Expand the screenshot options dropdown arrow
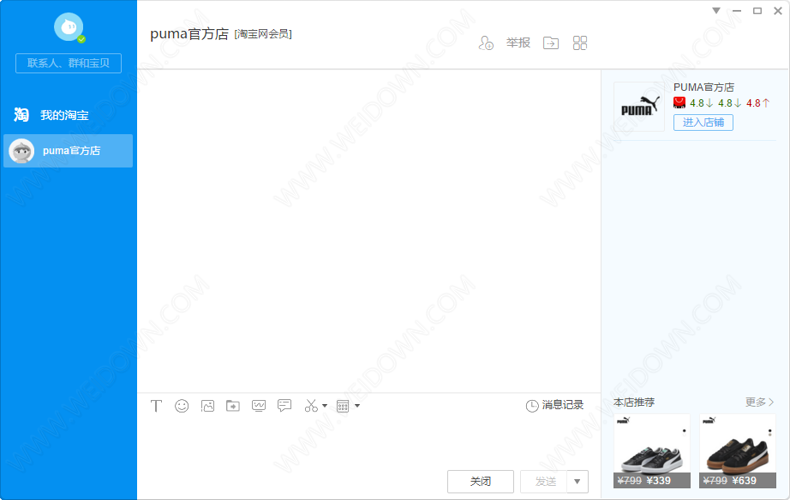The height and width of the screenshot is (500, 790). 325,406
